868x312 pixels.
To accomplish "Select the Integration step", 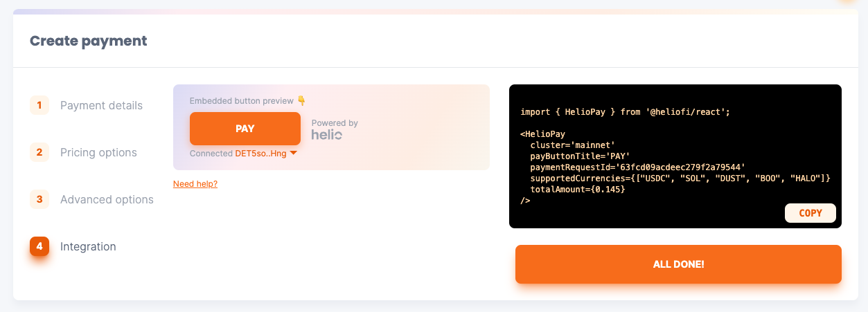I will coord(88,246).
